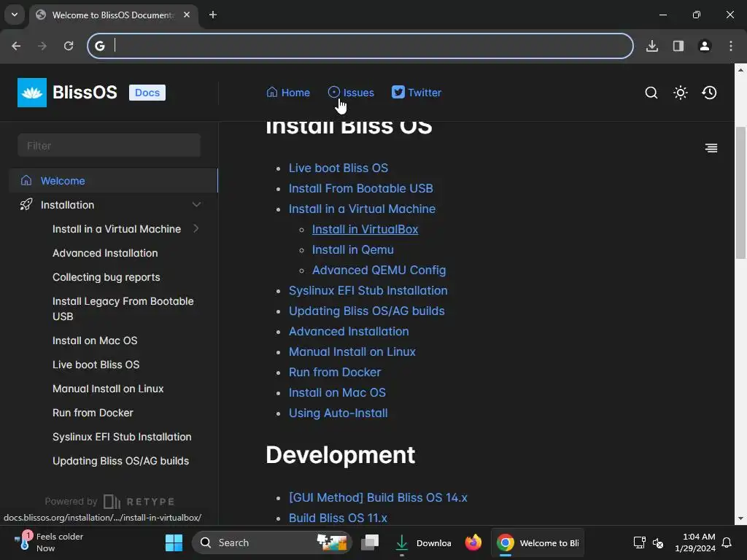747x560 pixels.
Task: Open Install Legacy From Bootable USB
Action: pos(123,308)
